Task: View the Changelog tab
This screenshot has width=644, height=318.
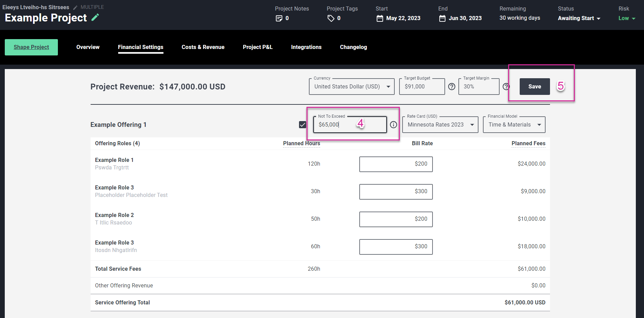Action: pos(354,47)
